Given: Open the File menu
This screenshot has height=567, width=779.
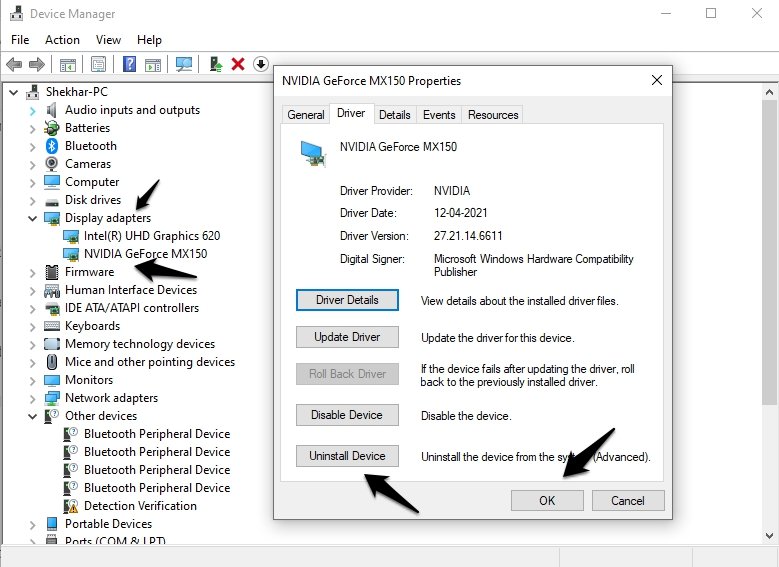Looking at the screenshot, I should click(20, 40).
